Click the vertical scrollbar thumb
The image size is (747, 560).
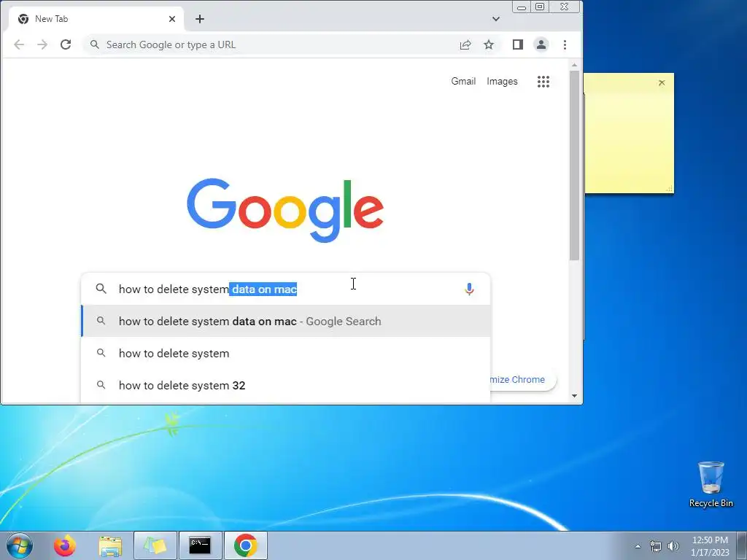point(575,166)
